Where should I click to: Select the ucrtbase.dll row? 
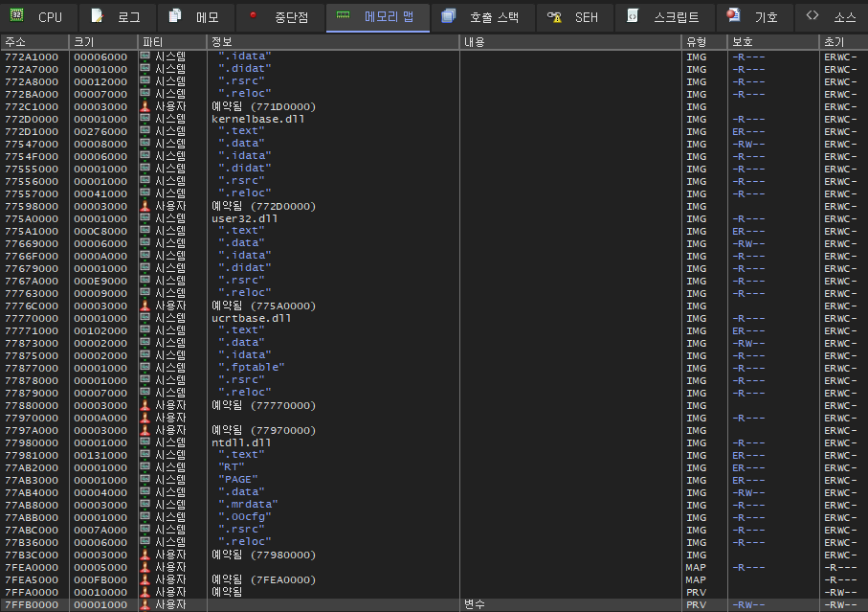pyautogui.click(x=434, y=319)
